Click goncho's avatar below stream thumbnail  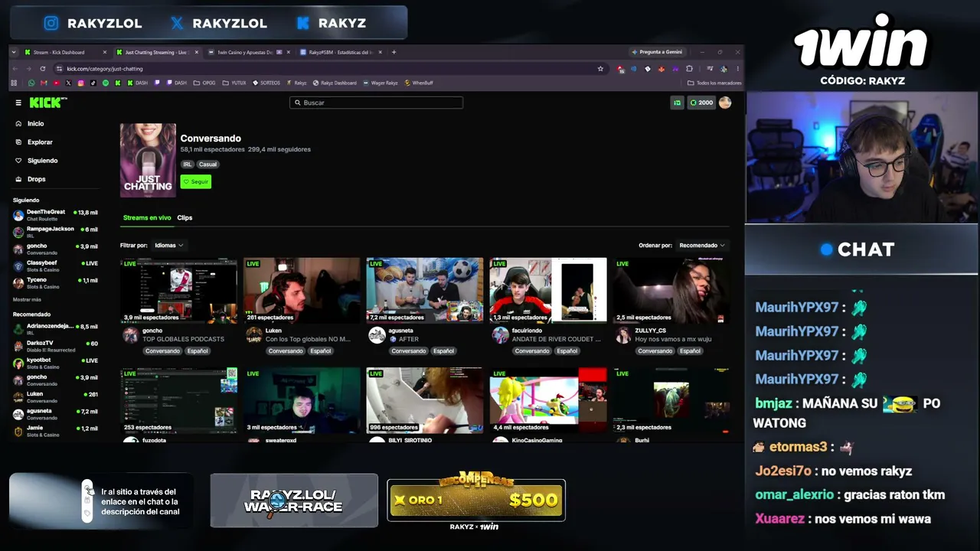click(130, 335)
